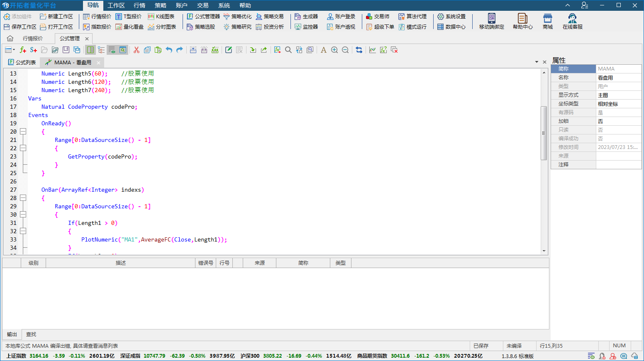Switch to the 查找 tab at bottom

pyautogui.click(x=31, y=334)
